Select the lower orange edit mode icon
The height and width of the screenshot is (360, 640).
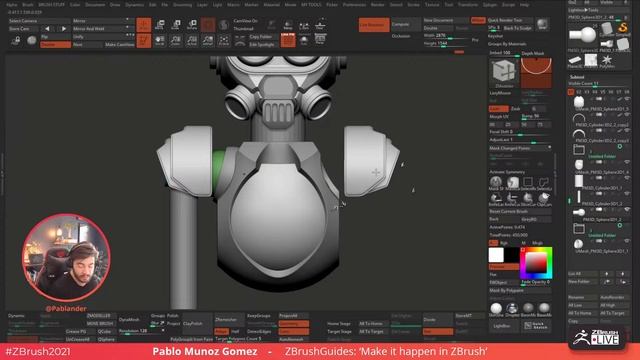point(144,40)
